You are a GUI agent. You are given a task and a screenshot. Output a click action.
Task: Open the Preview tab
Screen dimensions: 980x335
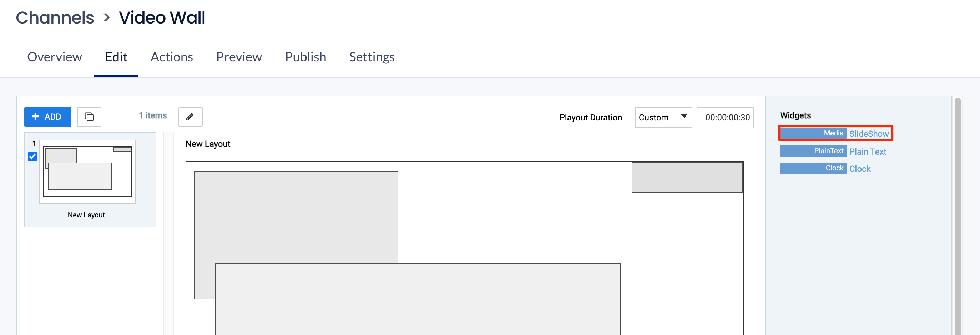click(239, 57)
